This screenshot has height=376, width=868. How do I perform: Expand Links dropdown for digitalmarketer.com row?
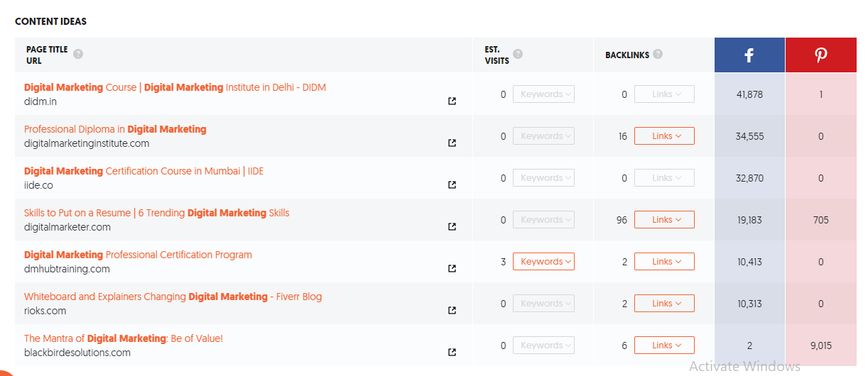tap(664, 220)
